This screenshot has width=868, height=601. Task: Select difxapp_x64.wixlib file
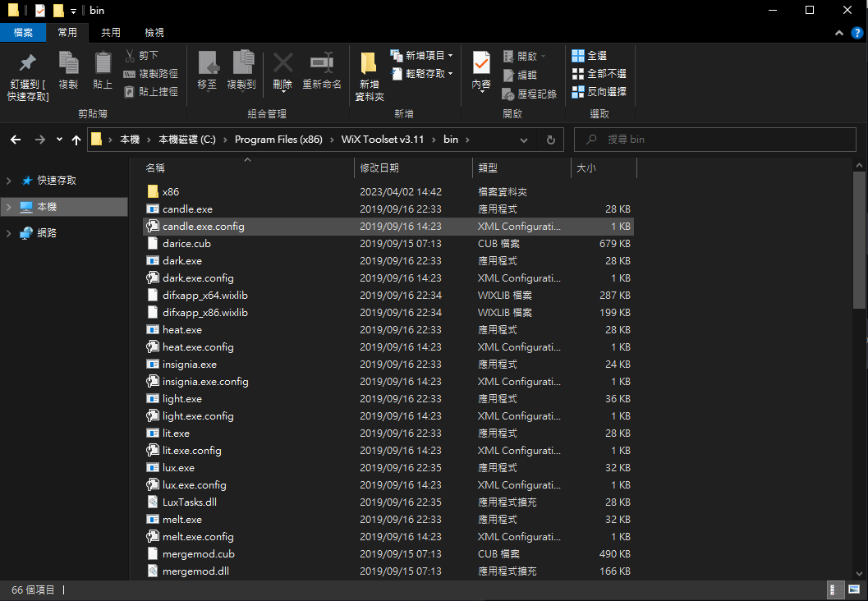pyautogui.click(x=388, y=295)
